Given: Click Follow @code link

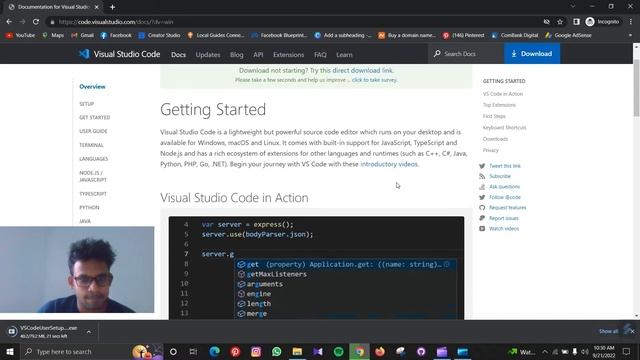Looking at the screenshot, I should [x=505, y=197].
